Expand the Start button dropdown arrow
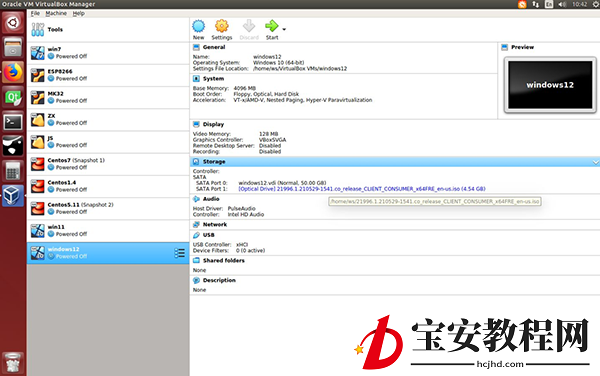Image resolution: width=600 pixels, height=376 pixels. (284, 29)
